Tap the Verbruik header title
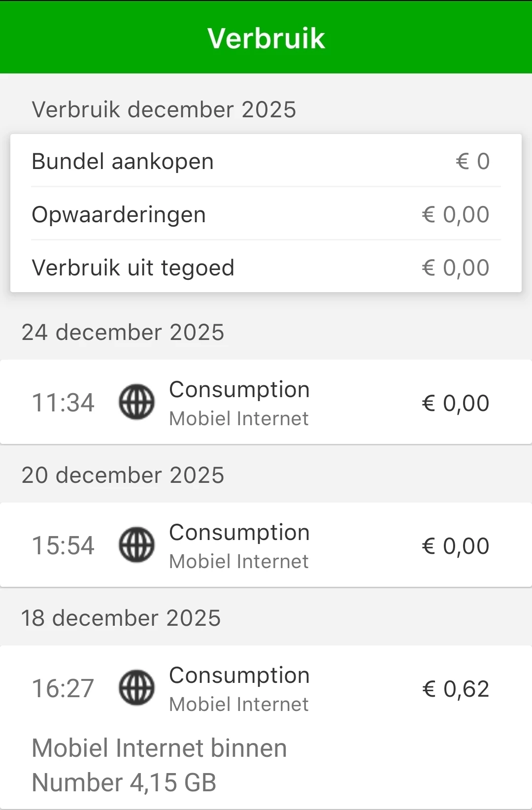This screenshot has width=532, height=810. (x=266, y=38)
